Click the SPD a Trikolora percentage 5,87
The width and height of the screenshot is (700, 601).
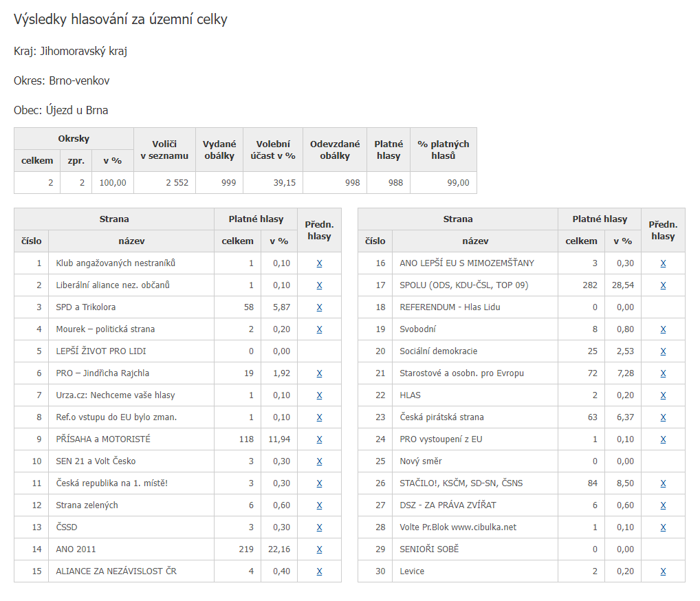(281, 307)
